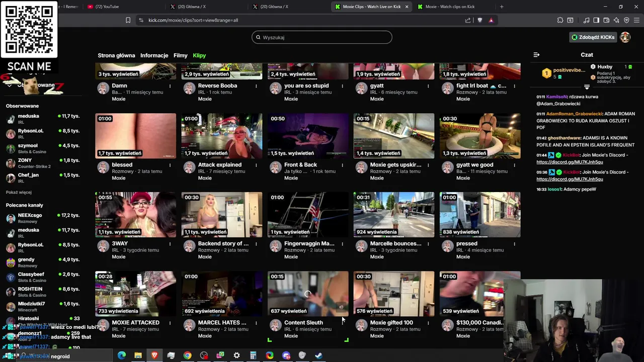Screen dimensions: 644x362
Task: Collapse the chat panel arrow icon
Action: pyautogui.click(x=536, y=55)
